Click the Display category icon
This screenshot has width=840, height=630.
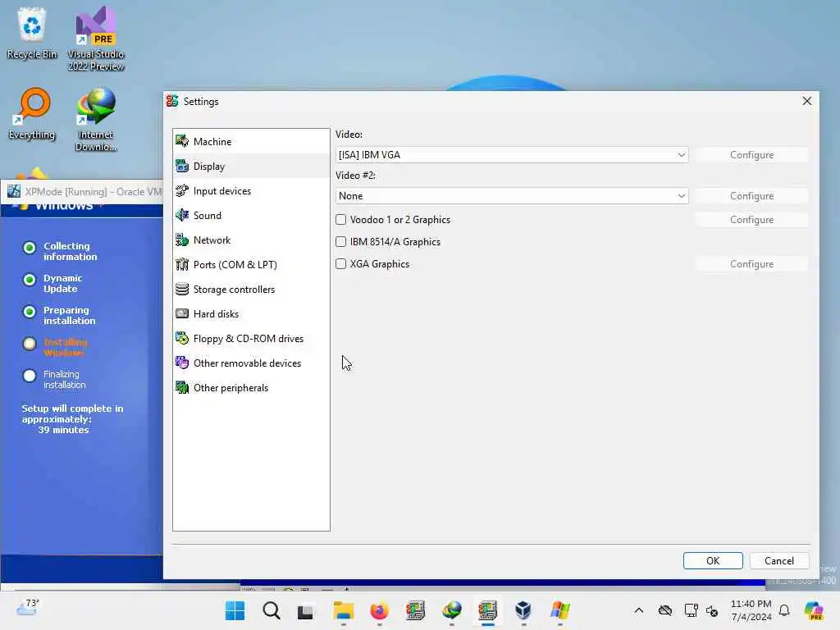[x=182, y=166]
